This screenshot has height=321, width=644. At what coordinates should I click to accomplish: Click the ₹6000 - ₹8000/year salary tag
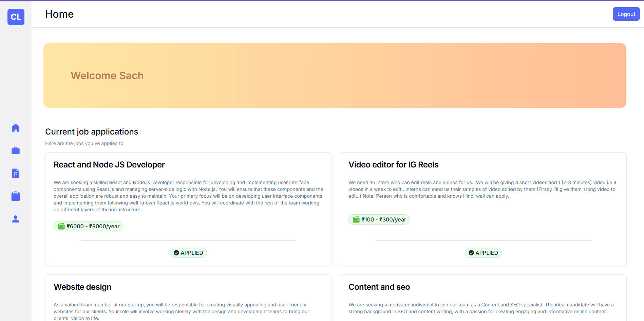88,226
